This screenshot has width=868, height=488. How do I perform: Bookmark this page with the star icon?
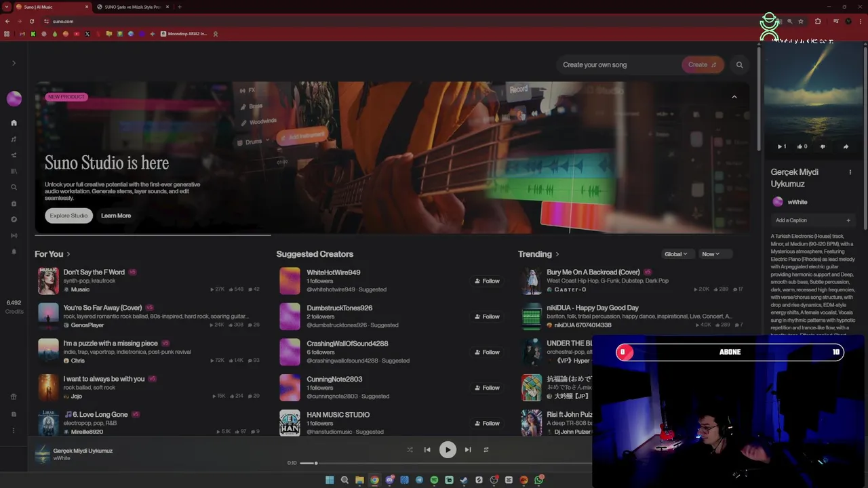tap(801, 21)
